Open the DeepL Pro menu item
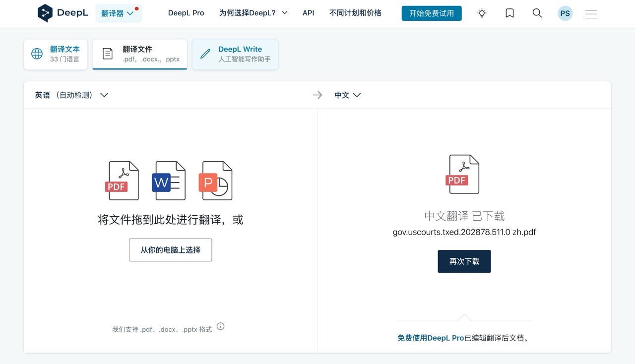The height and width of the screenshot is (364, 635). [x=186, y=13]
